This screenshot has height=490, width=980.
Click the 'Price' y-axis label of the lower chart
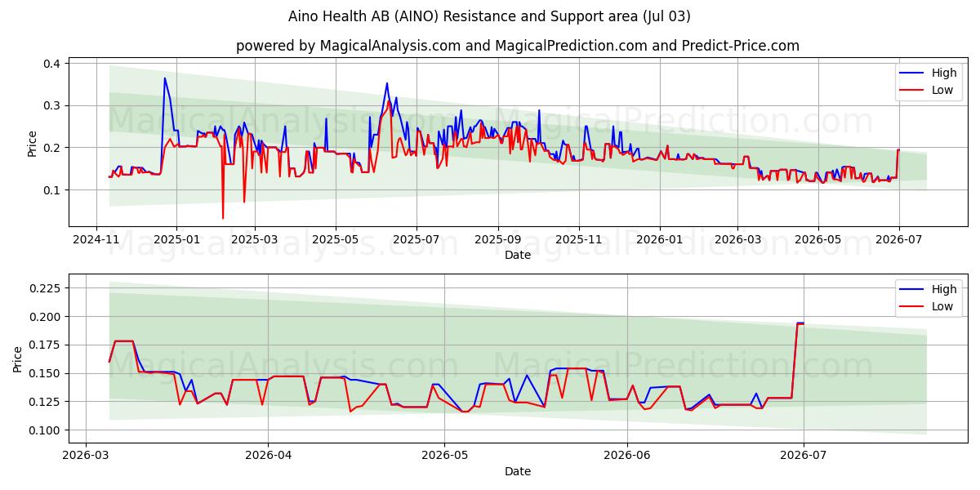(x=18, y=358)
